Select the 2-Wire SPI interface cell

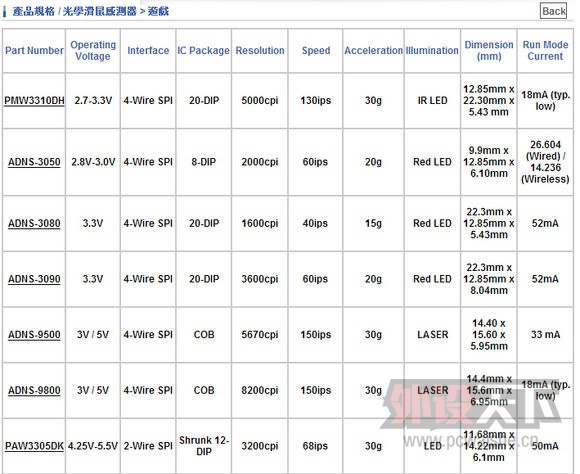pyautogui.click(x=148, y=446)
